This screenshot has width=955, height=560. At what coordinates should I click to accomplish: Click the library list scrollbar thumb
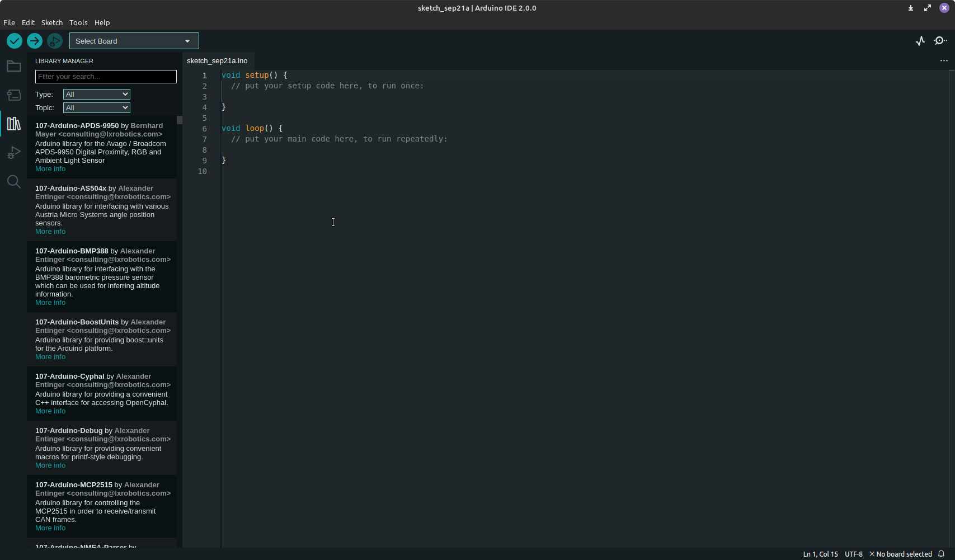[180, 120]
